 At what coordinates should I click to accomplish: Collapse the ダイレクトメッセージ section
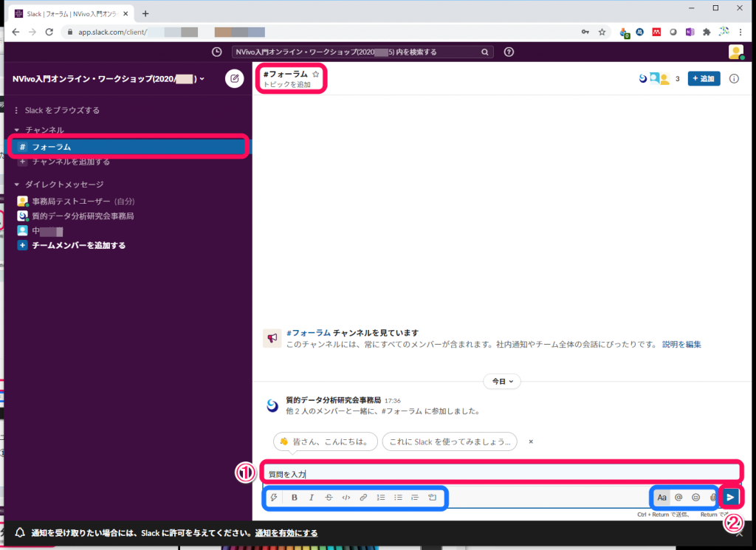[x=17, y=185]
